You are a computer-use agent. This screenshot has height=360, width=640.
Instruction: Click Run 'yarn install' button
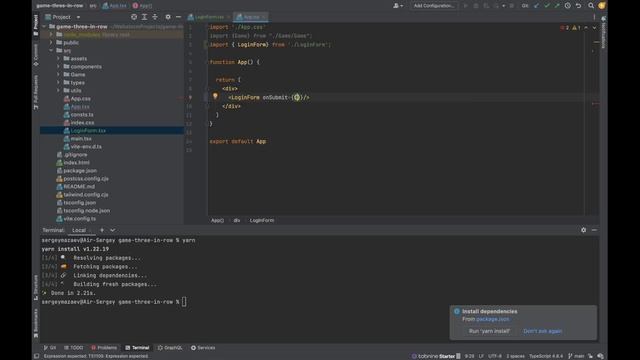489,331
